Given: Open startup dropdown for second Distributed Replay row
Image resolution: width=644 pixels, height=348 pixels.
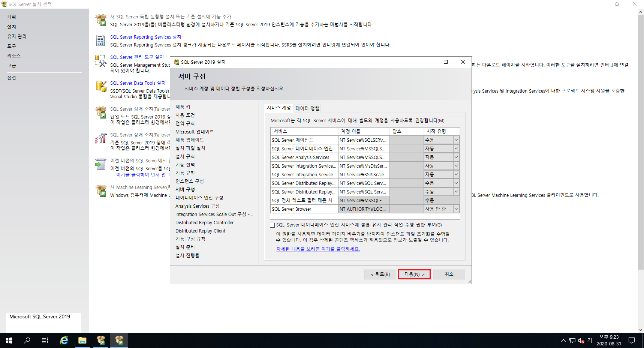Looking at the screenshot, I should click(456, 192).
